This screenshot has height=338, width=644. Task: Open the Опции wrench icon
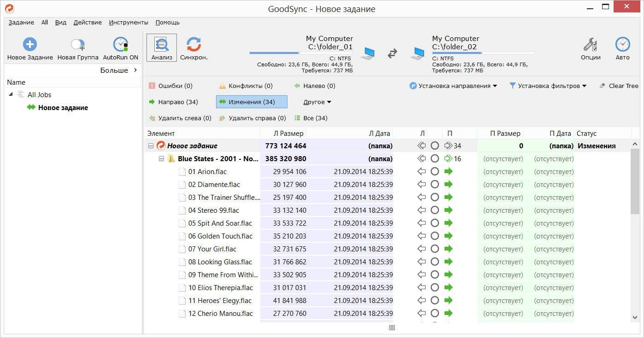click(590, 44)
